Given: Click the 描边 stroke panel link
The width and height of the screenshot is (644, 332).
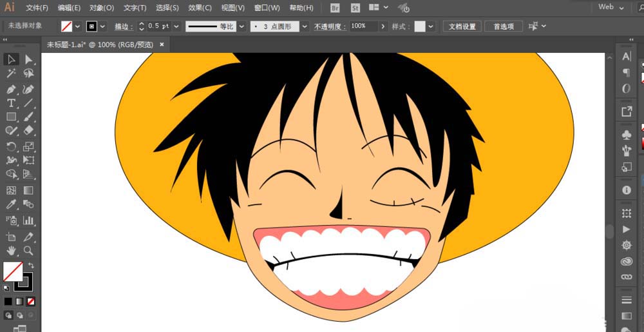Looking at the screenshot, I should [124, 26].
